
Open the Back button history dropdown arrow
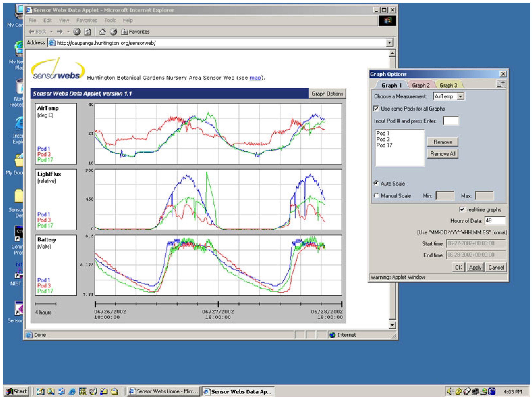click(x=51, y=32)
